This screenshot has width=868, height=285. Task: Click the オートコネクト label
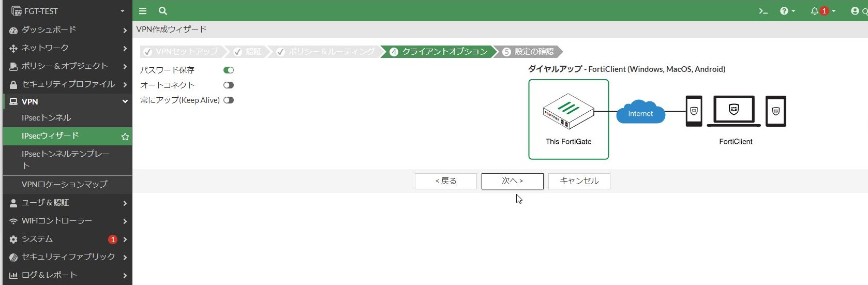(x=167, y=85)
